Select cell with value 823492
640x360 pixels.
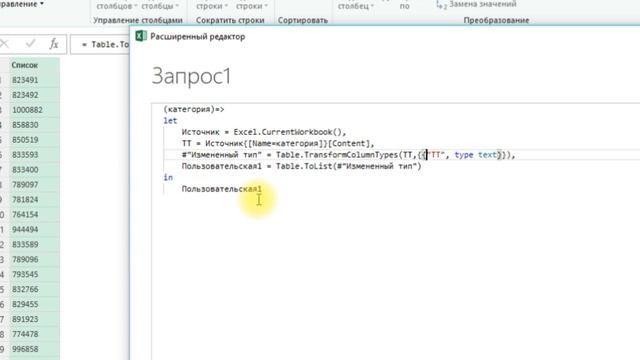click(x=34, y=95)
